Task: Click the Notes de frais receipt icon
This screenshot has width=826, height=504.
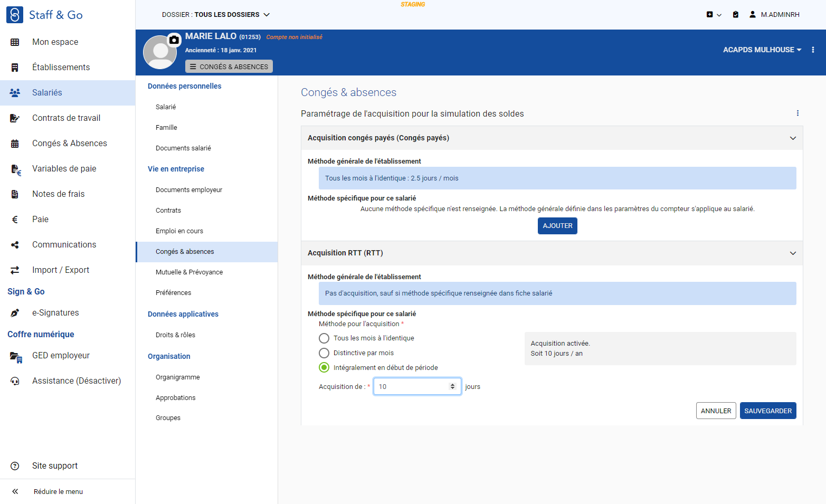Action: [15, 194]
